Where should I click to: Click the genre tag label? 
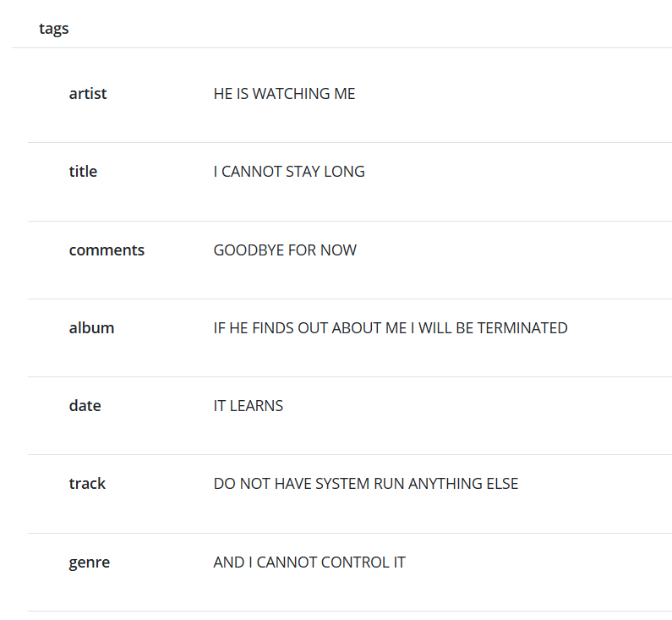[89, 562]
